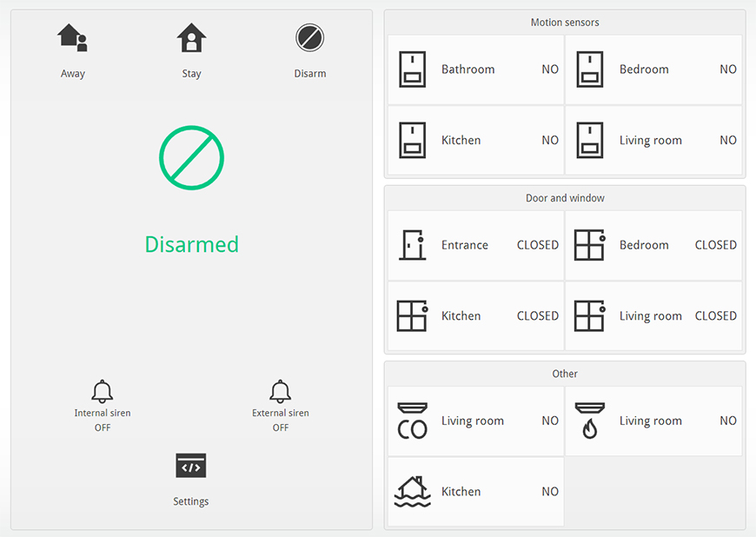Click the Door and window section header
Screen dimensions: 756x537
click(x=565, y=198)
